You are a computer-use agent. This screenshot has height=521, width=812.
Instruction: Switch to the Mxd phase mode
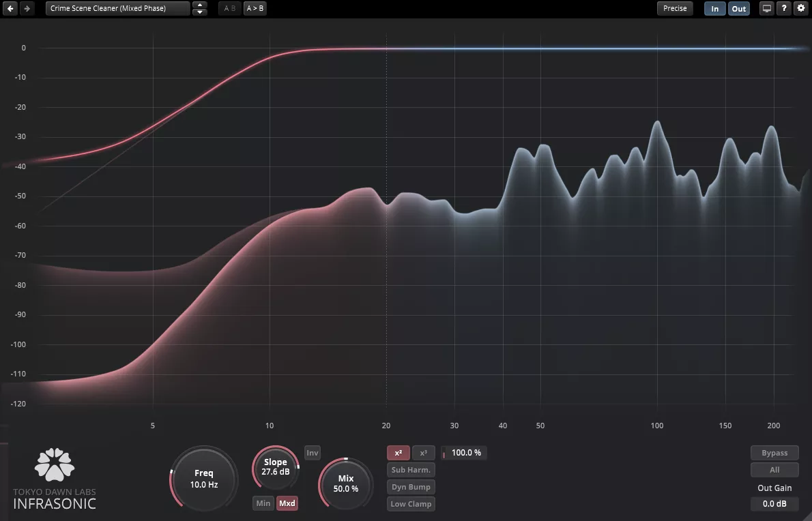(287, 503)
